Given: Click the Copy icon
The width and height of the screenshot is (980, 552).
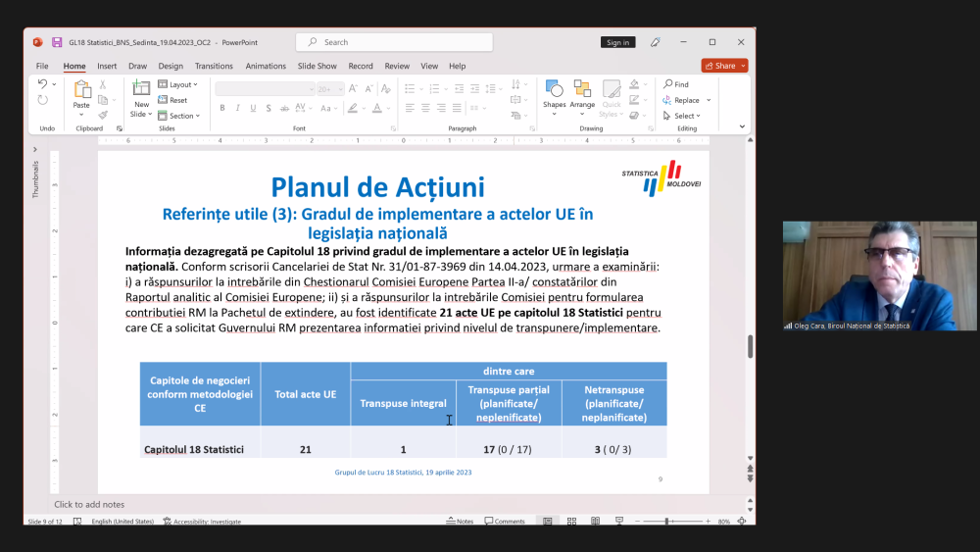Looking at the screenshot, I should pyautogui.click(x=103, y=100).
